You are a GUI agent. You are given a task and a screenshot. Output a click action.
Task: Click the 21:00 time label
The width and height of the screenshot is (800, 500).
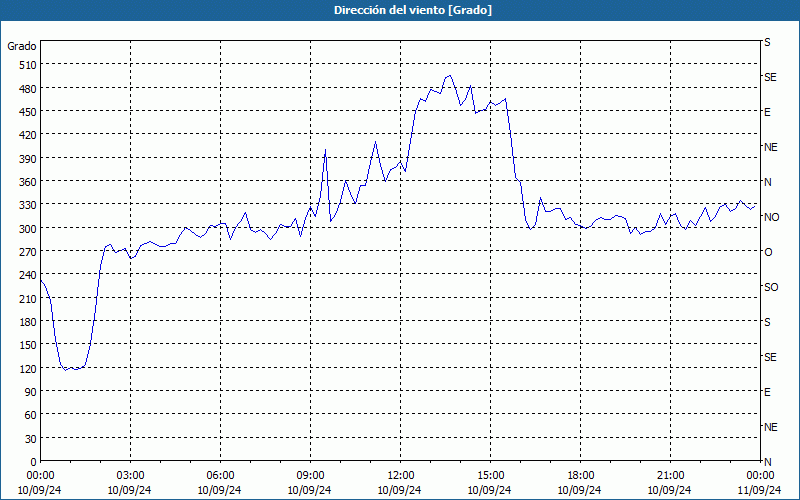point(670,476)
